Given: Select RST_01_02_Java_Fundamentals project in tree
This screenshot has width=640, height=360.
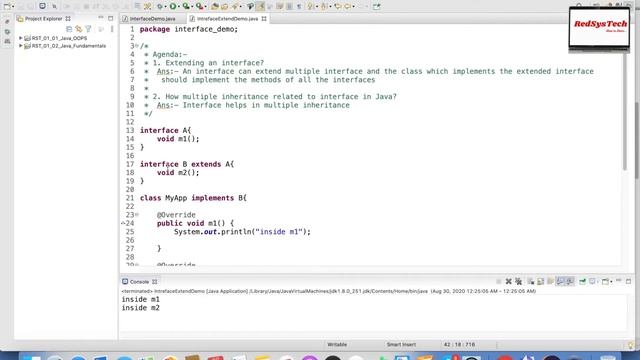Looking at the screenshot, I should (x=65, y=46).
